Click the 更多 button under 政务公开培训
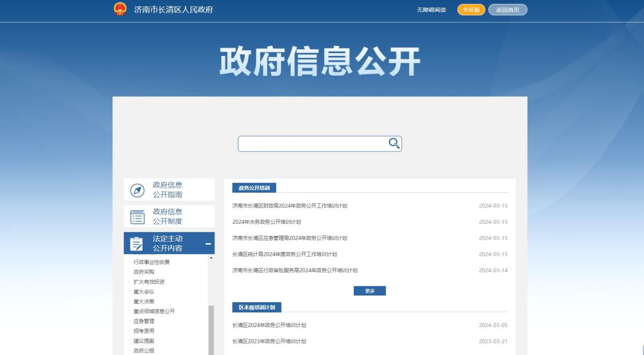 [x=370, y=291]
